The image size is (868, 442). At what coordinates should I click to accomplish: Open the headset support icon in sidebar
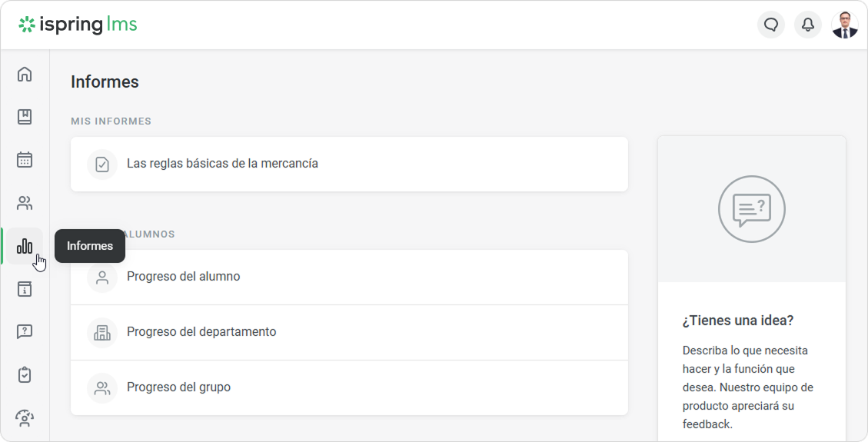click(x=25, y=417)
